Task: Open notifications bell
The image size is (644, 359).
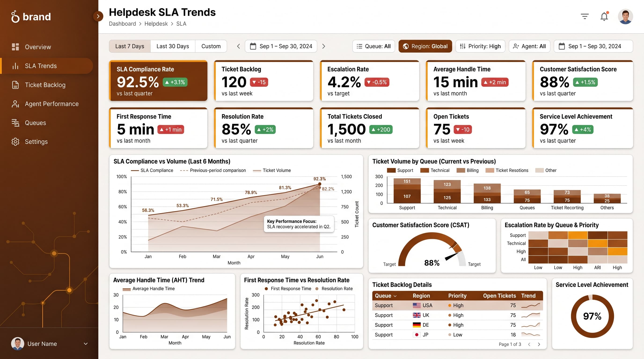Action: coord(604,16)
